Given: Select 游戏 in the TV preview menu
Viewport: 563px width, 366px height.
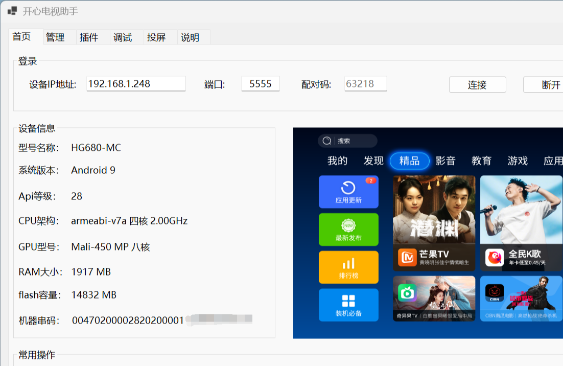Looking at the screenshot, I should [x=517, y=161].
